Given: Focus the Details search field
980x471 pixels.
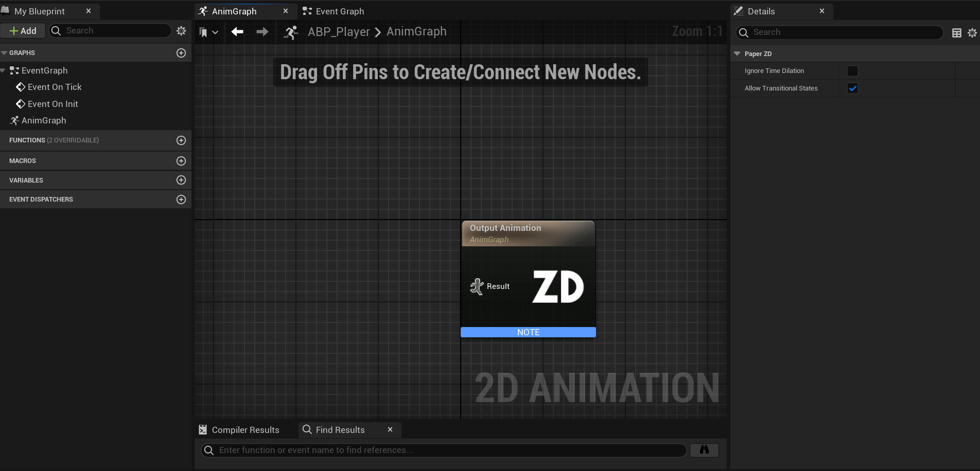Looking at the screenshot, I should point(839,32).
